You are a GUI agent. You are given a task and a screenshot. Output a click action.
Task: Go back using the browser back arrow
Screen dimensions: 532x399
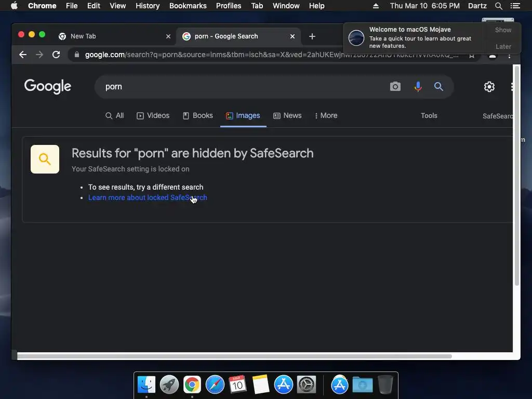pyautogui.click(x=23, y=55)
